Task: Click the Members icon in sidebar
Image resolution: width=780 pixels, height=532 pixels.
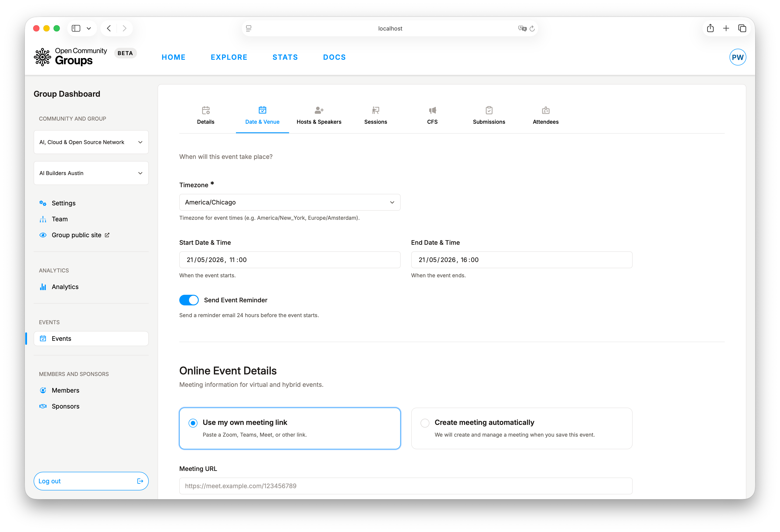Action: pos(43,390)
